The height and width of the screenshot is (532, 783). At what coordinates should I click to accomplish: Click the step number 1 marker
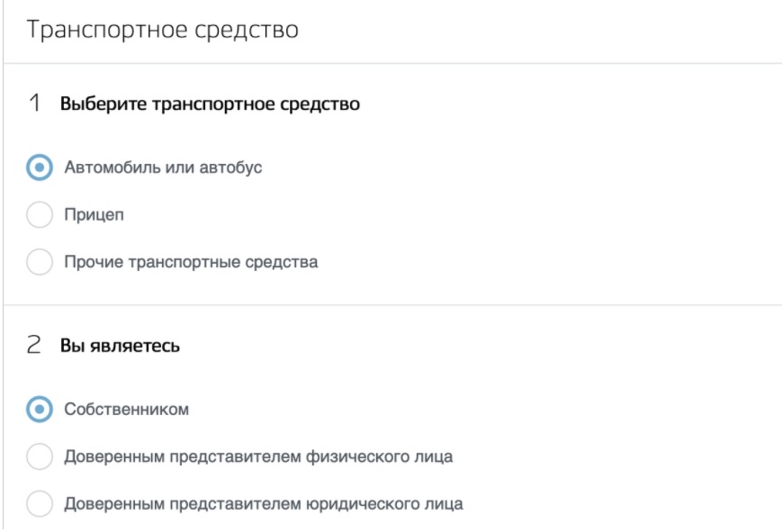point(35,104)
